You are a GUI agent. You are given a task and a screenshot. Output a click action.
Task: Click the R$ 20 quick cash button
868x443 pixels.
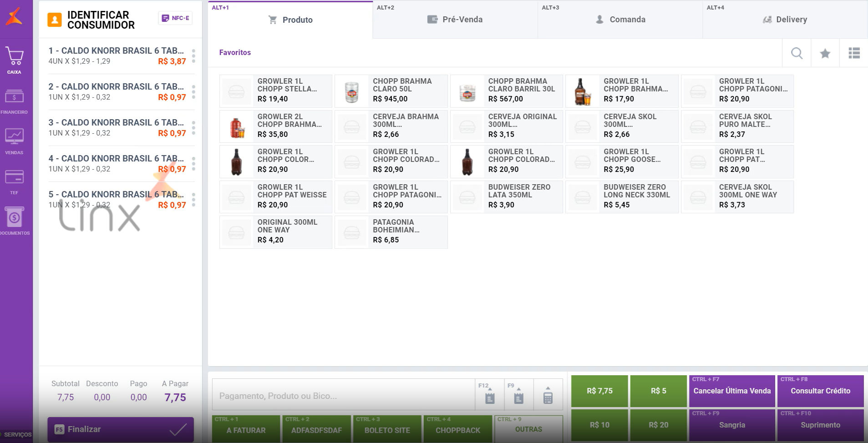click(x=658, y=425)
